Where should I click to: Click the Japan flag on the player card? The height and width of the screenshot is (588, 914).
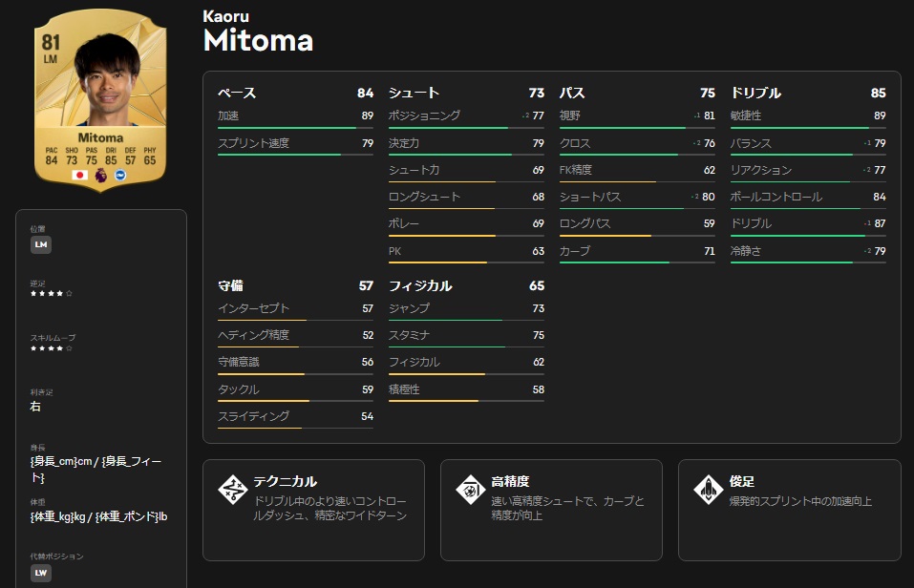click(x=79, y=175)
